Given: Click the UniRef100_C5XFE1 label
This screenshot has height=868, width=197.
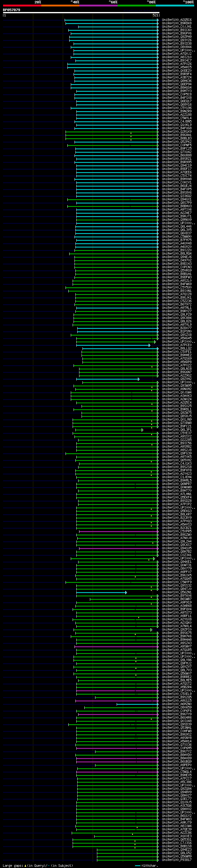Looking at the screenshot, I should tap(177, 352).
